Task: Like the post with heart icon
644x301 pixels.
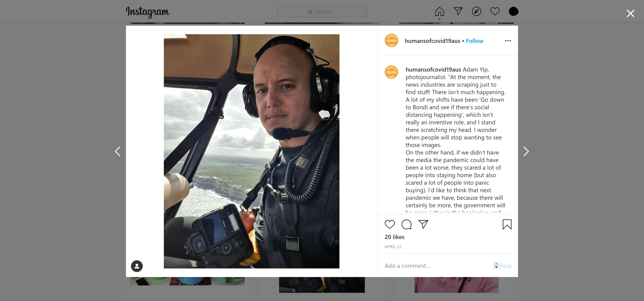Action: coord(389,224)
